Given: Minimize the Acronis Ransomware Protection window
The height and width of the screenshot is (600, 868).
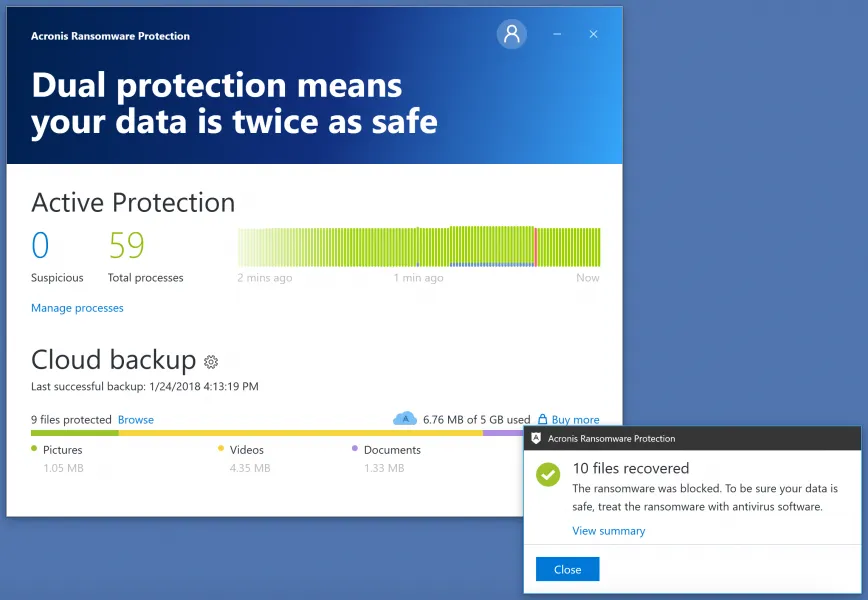Looking at the screenshot, I should click(x=557, y=34).
